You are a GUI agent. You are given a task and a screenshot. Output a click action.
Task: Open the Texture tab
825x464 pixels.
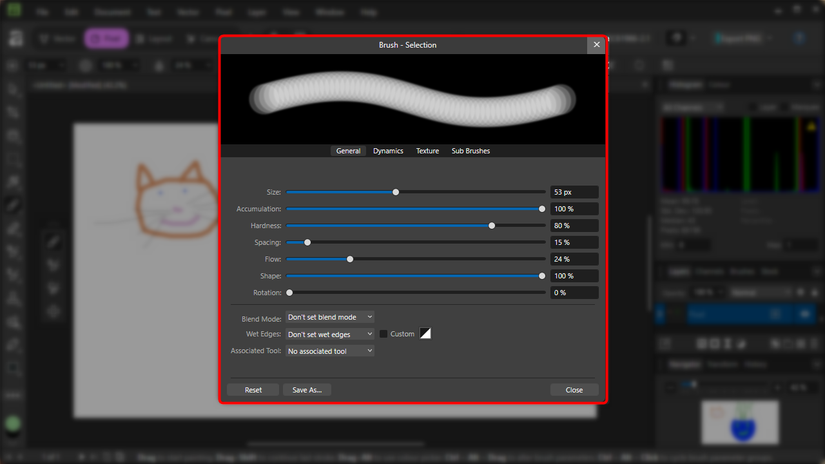click(427, 151)
